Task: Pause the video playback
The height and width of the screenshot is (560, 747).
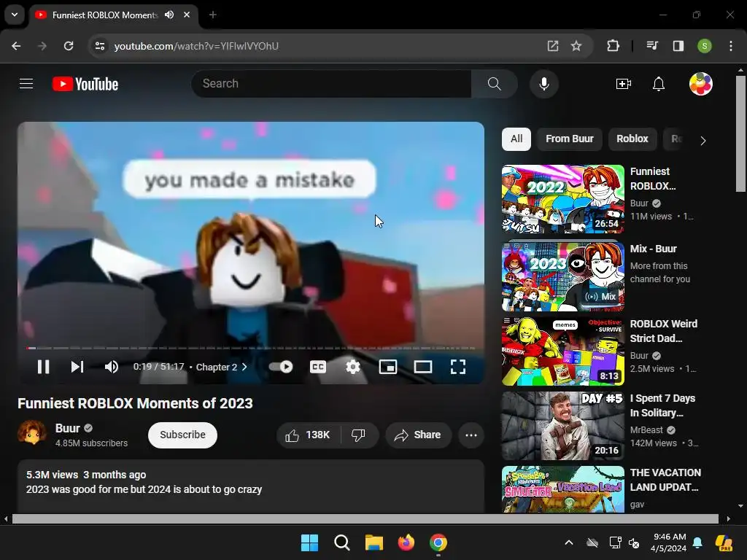Action: 43,367
